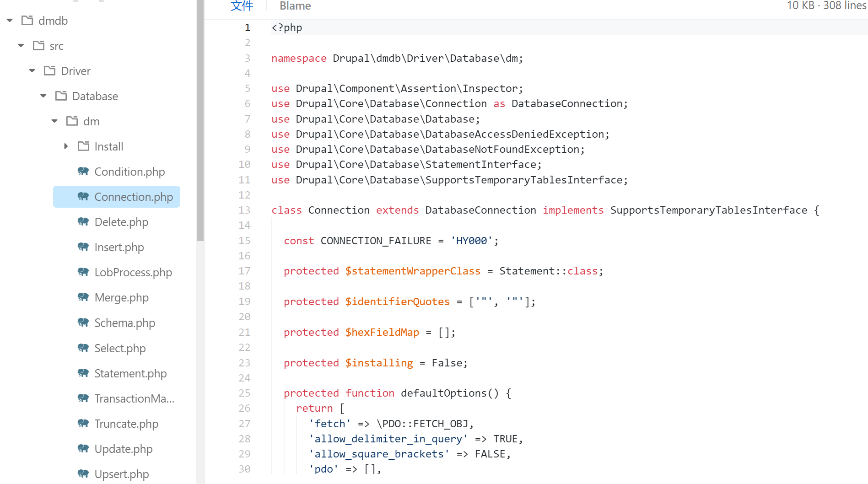Collapse the dmdb folder arrow
This screenshot has width=868, height=484.
10,21
